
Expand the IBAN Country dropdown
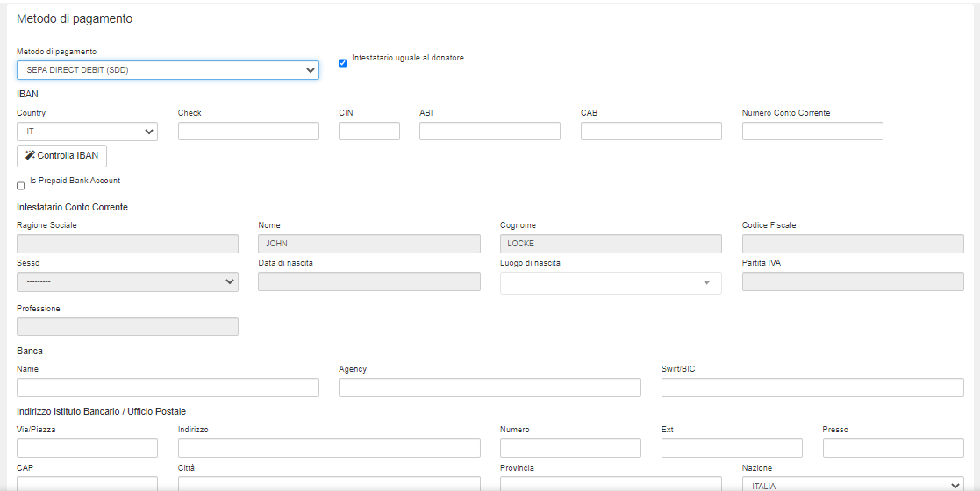pos(87,132)
